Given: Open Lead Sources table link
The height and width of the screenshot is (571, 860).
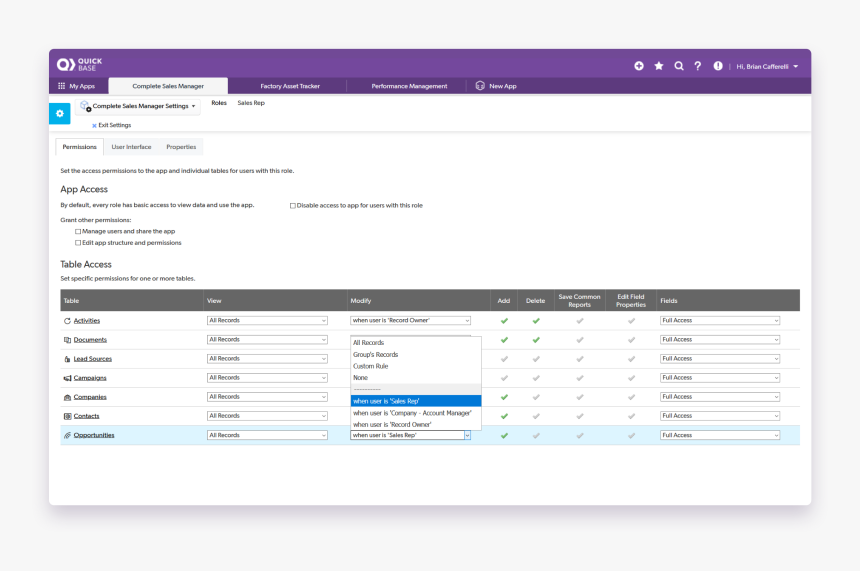Looking at the screenshot, I should [x=93, y=359].
